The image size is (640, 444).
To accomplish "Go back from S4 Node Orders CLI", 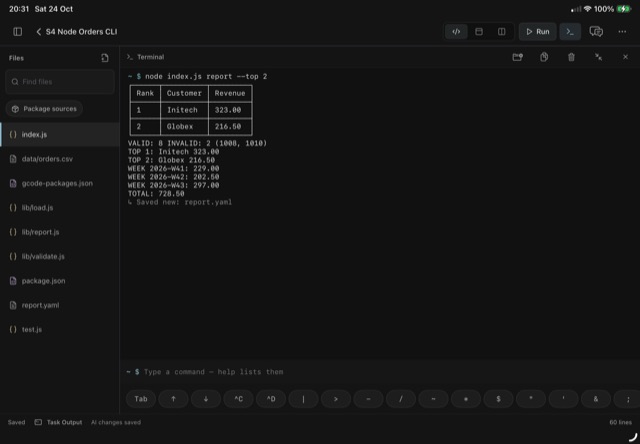I will click(x=39, y=32).
